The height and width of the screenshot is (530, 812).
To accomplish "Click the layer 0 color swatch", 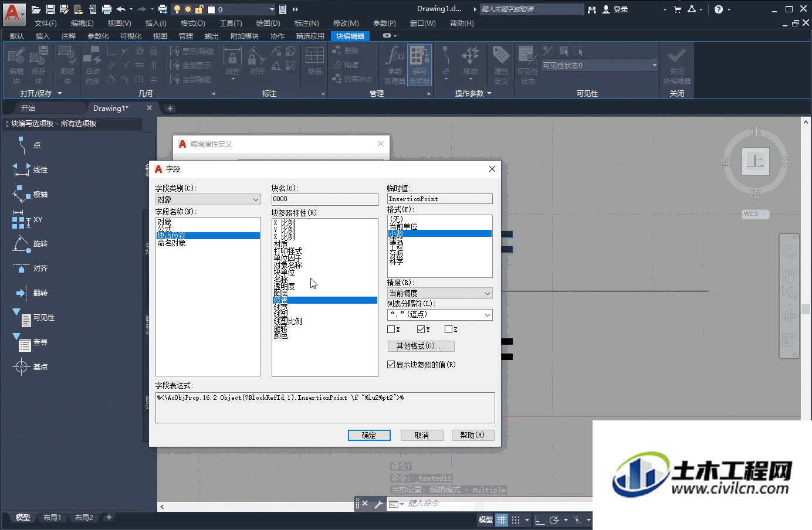I will [211, 9].
